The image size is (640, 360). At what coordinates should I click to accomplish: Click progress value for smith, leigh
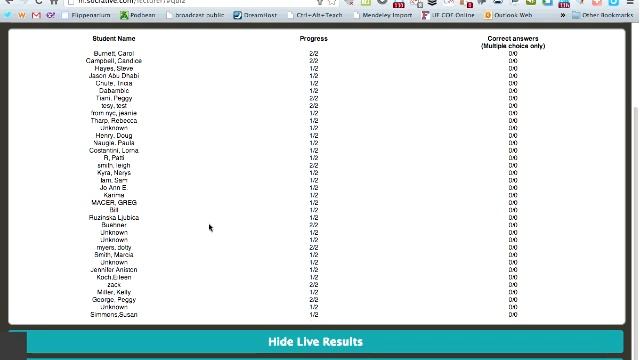click(313, 165)
